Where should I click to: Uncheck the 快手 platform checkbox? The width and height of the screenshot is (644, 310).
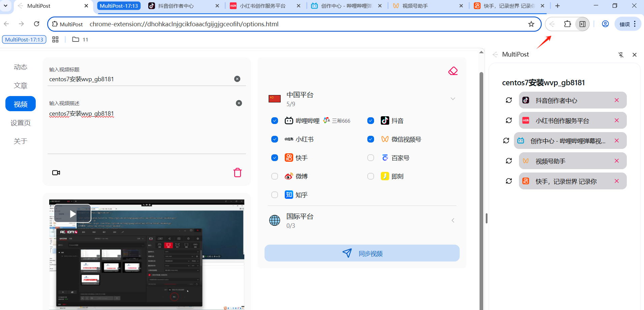click(x=275, y=158)
